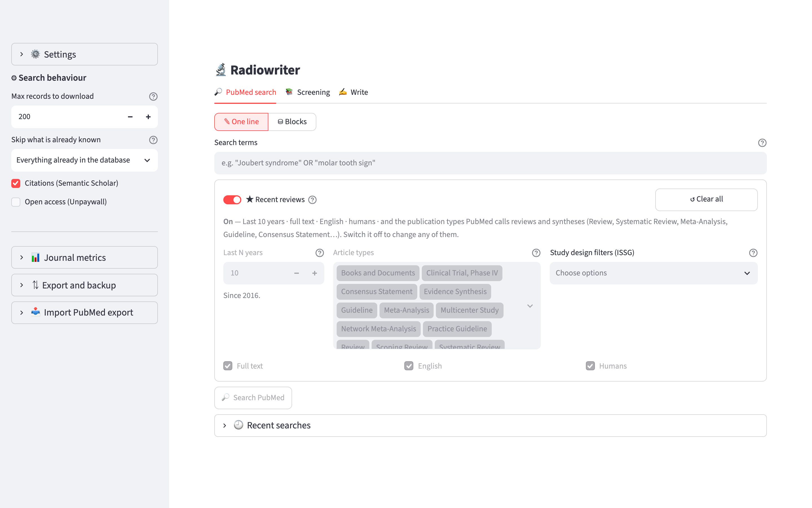Click the Meta-Analysis article type tag

[x=406, y=310]
